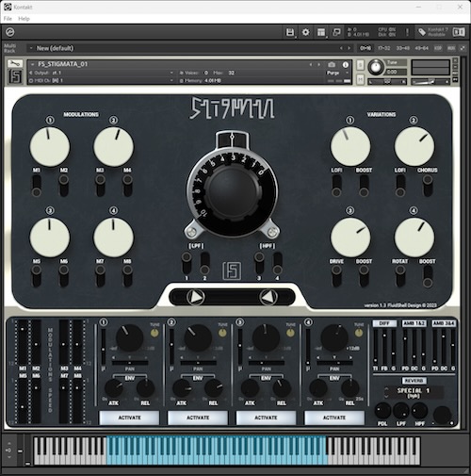Click the left play arrow button under dial

[195, 297]
